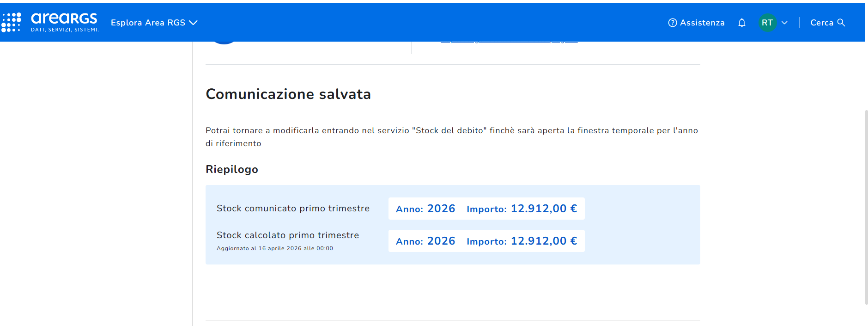Expand the Esplora Area RGS menu
The image size is (868, 326).
point(154,23)
